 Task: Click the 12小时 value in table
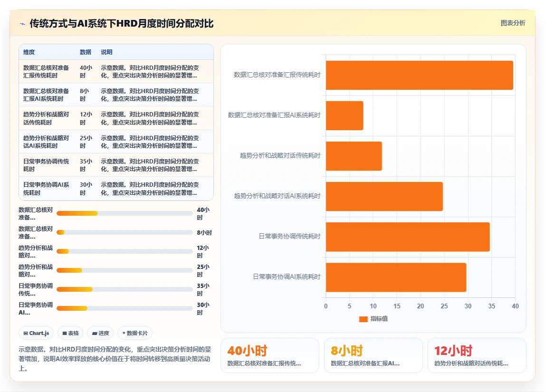point(86,118)
